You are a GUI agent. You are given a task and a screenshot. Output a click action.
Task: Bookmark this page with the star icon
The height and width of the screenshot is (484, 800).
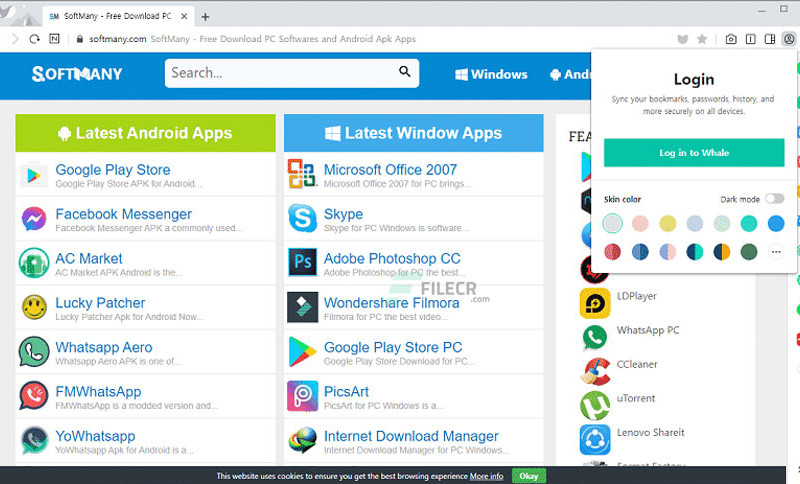click(702, 39)
